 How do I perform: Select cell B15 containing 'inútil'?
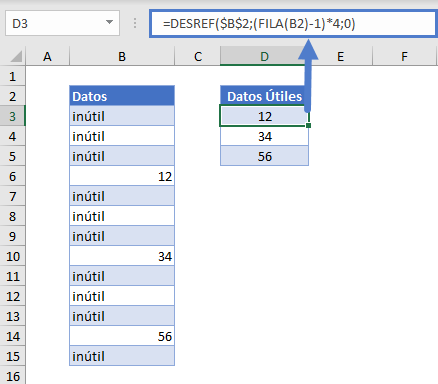(x=122, y=356)
